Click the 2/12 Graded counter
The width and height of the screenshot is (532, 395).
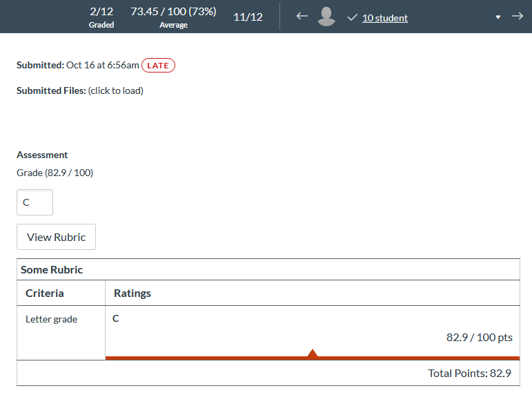(x=101, y=17)
